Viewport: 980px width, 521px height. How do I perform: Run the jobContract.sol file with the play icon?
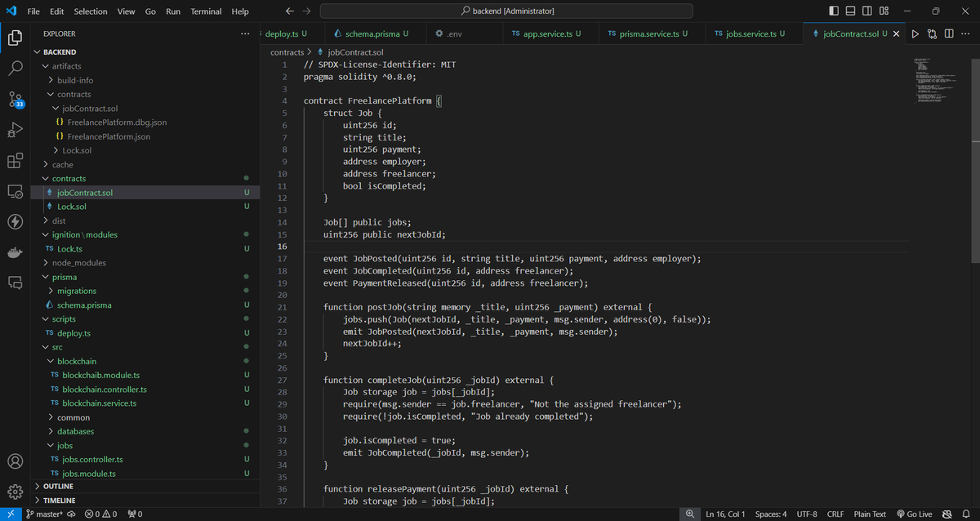click(x=915, y=33)
